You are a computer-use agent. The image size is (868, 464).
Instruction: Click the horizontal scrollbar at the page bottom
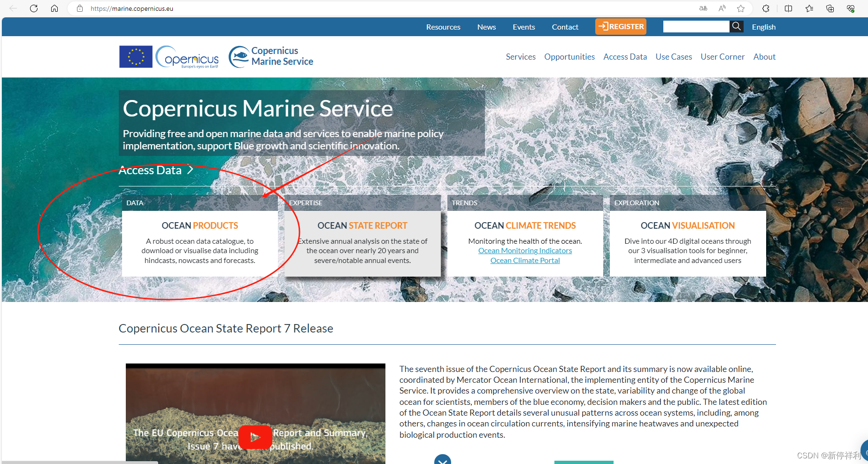[x=80, y=462]
